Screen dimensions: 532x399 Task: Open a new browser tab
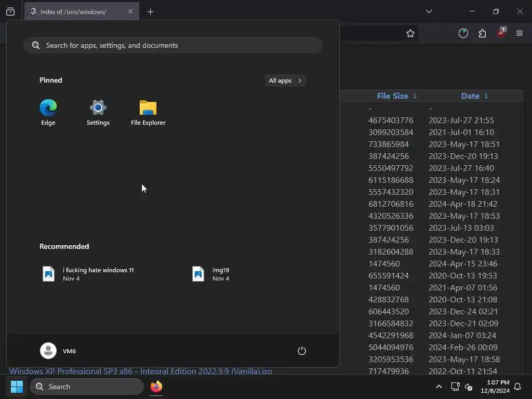(150, 12)
